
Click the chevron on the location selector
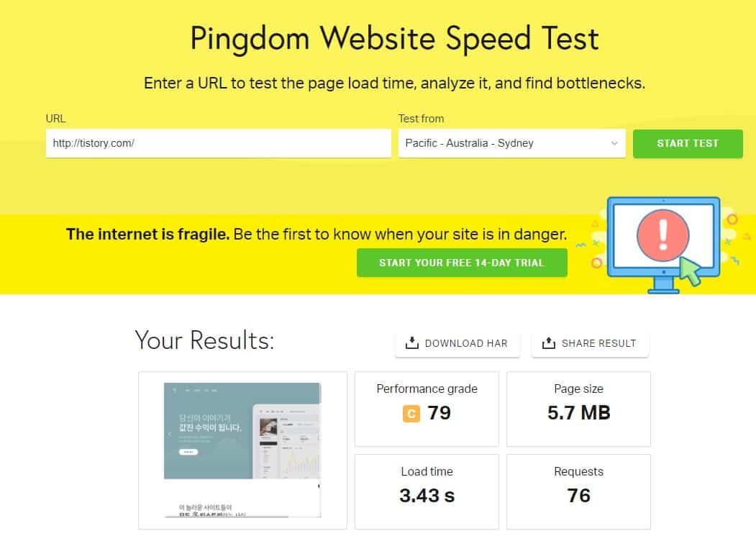coord(615,143)
